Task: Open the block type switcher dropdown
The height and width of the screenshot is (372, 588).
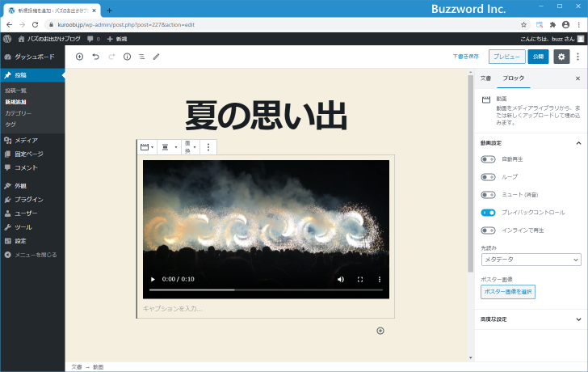Action: tap(147, 147)
